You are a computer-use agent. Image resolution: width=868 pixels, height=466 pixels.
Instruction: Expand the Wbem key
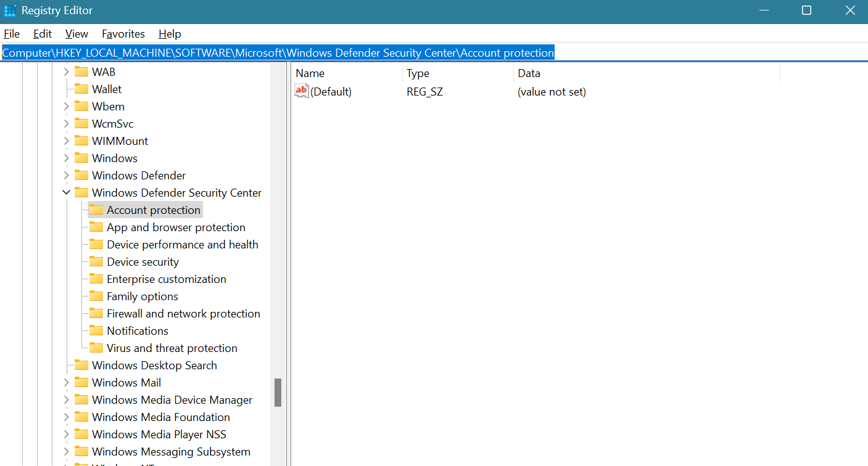pyautogui.click(x=67, y=106)
